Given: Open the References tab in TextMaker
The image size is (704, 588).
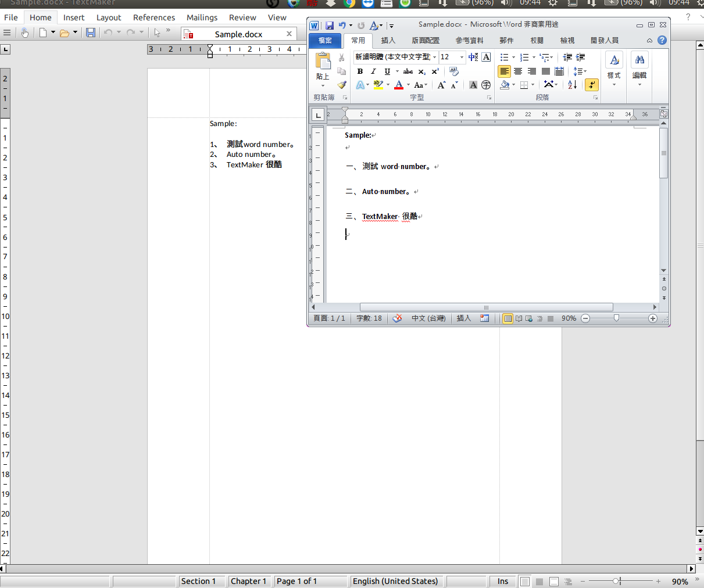Looking at the screenshot, I should (153, 17).
